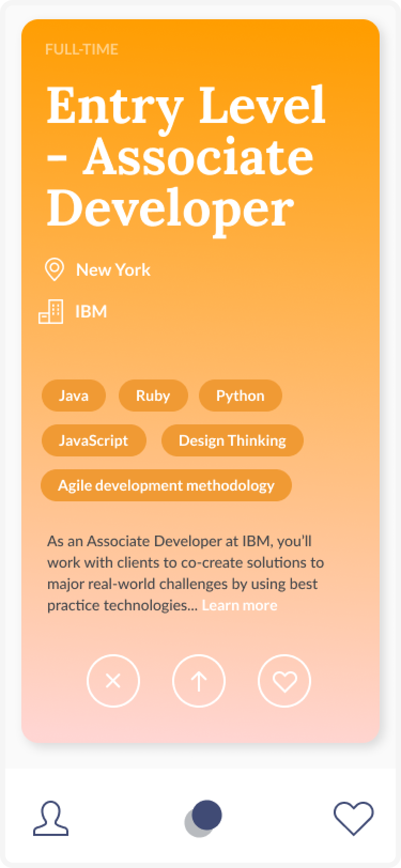
Task: Save job with heart circle button
Action: pos(284,681)
